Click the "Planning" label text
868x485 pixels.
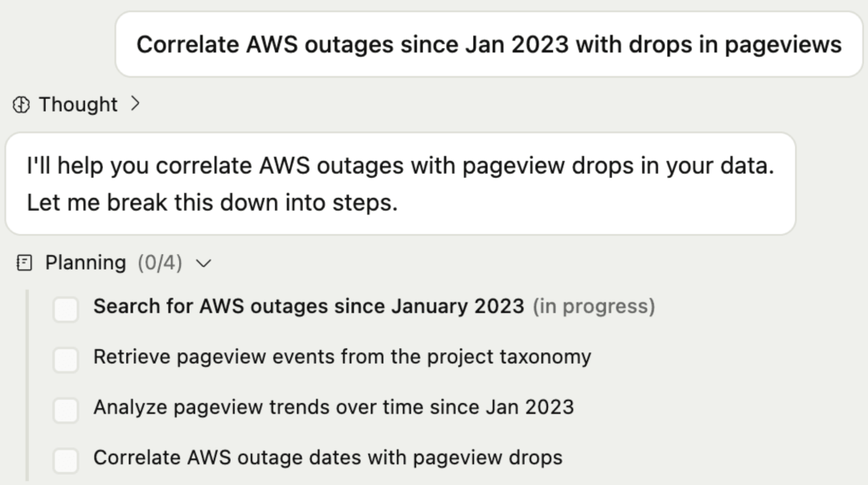(x=85, y=262)
